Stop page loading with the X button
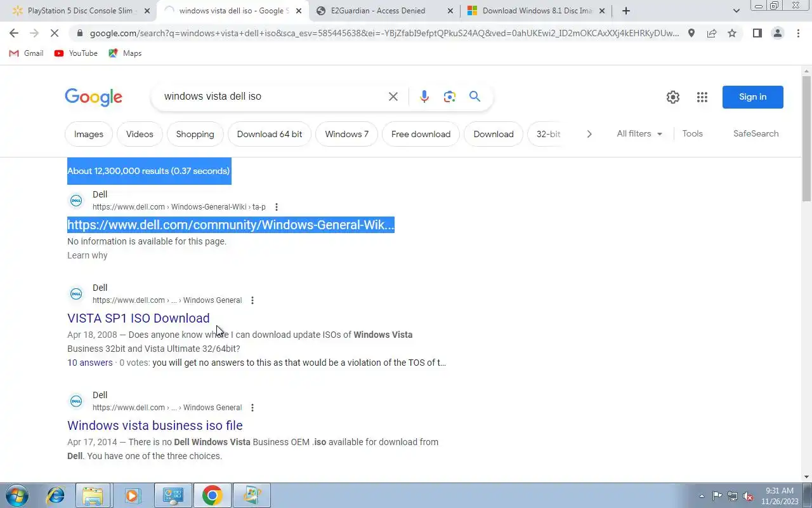This screenshot has width=812, height=508. 55,33
